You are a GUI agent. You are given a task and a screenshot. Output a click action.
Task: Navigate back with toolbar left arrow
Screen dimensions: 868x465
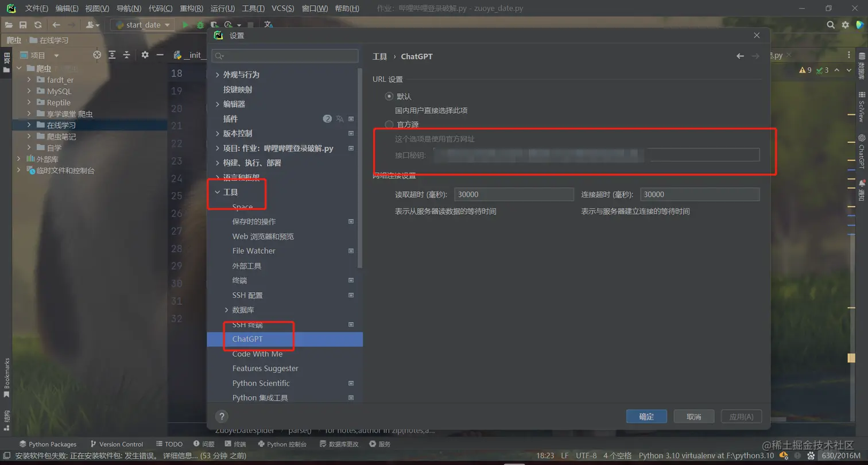[56, 25]
